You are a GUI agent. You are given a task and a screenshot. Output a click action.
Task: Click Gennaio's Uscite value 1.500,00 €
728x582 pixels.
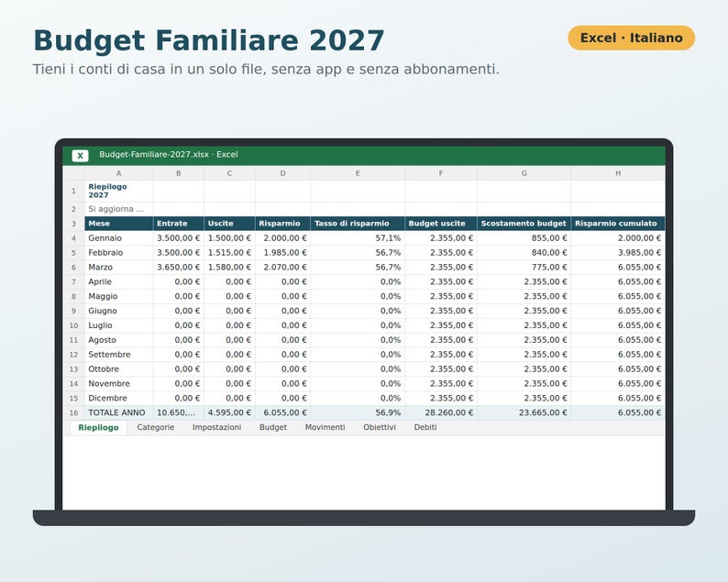tap(229, 238)
